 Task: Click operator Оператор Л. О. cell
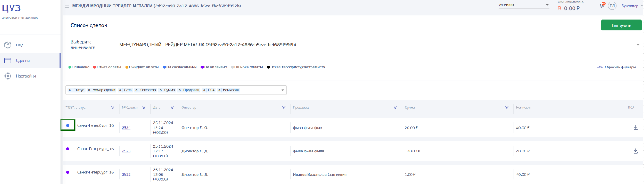click(194, 128)
